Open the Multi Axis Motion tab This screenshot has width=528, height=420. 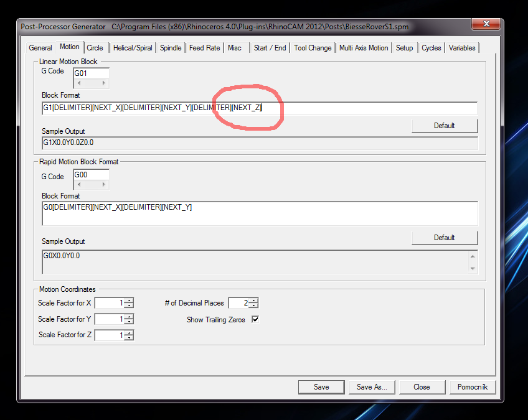364,48
